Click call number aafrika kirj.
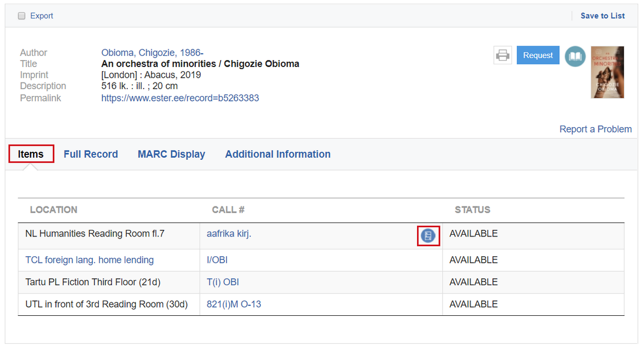The width and height of the screenshot is (644, 348). tap(229, 234)
